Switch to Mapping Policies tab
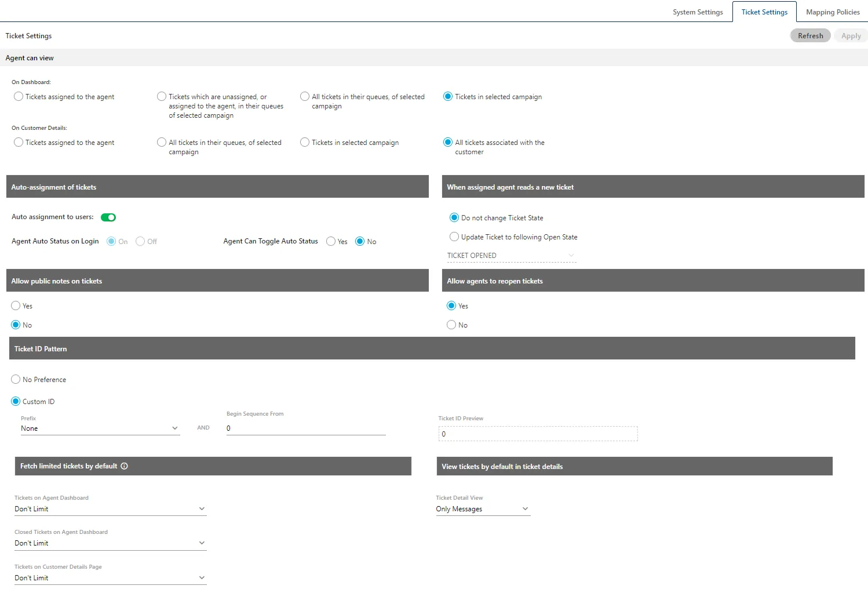This screenshot has width=868, height=589. (x=833, y=12)
